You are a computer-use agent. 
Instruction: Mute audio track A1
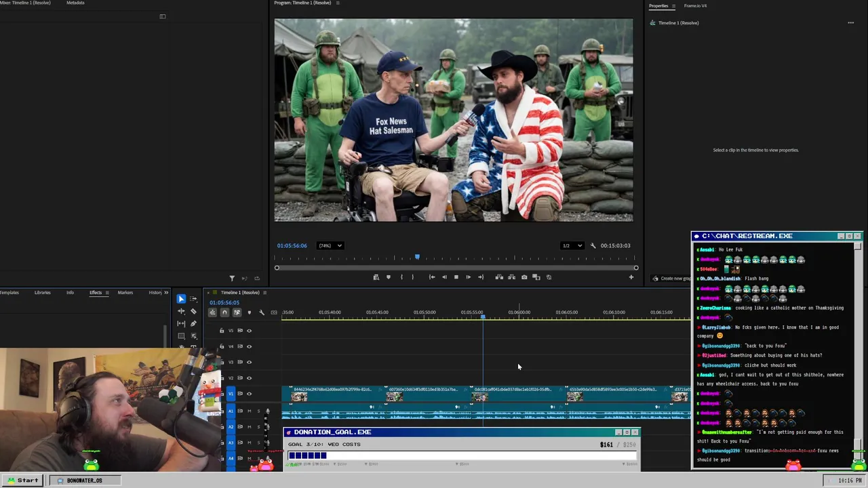(249, 411)
